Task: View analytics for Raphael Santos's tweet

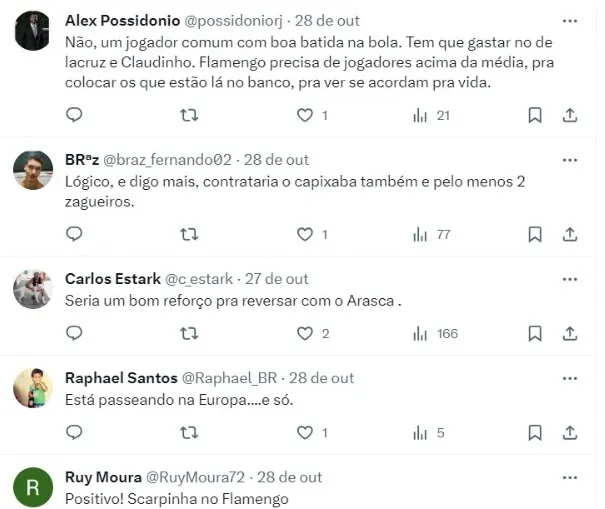Action: [x=431, y=433]
